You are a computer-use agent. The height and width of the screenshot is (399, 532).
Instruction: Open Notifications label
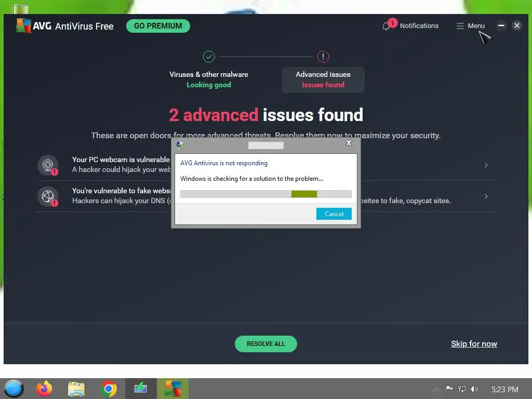tap(419, 26)
